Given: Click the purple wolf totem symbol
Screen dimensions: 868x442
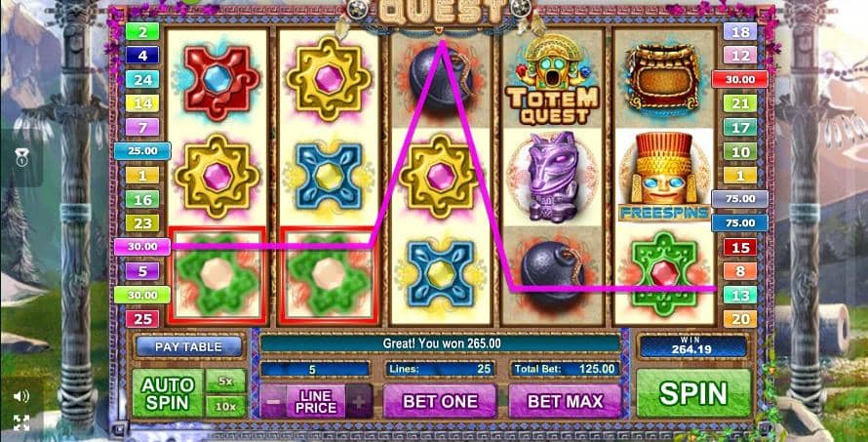Looking at the screenshot, I should click(x=551, y=178).
